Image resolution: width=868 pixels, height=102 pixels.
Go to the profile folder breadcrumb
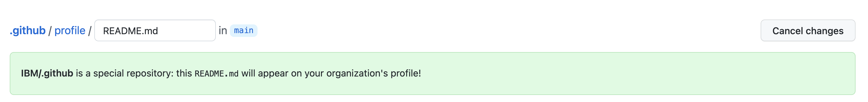[70, 31]
